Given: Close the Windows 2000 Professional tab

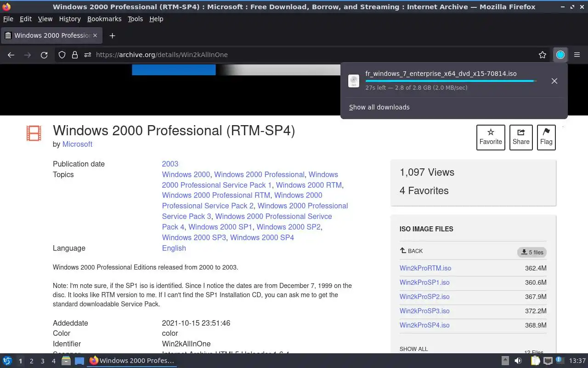Looking at the screenshot, I should click(x=95, y=35).
